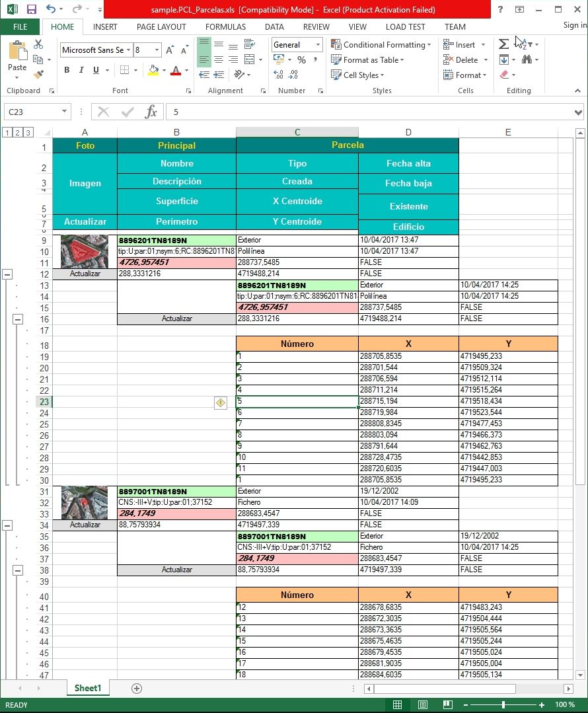
Task: Toggle Top Align in Alignment group
Action: [x=204, y=44]
